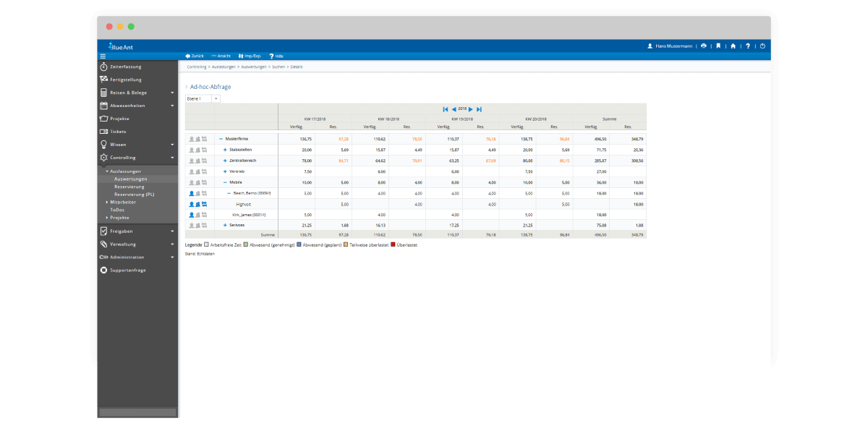This screenshot has width=868, height=434.
Task: Toggle the hamburger menu icon
Action: click(103, 56)
